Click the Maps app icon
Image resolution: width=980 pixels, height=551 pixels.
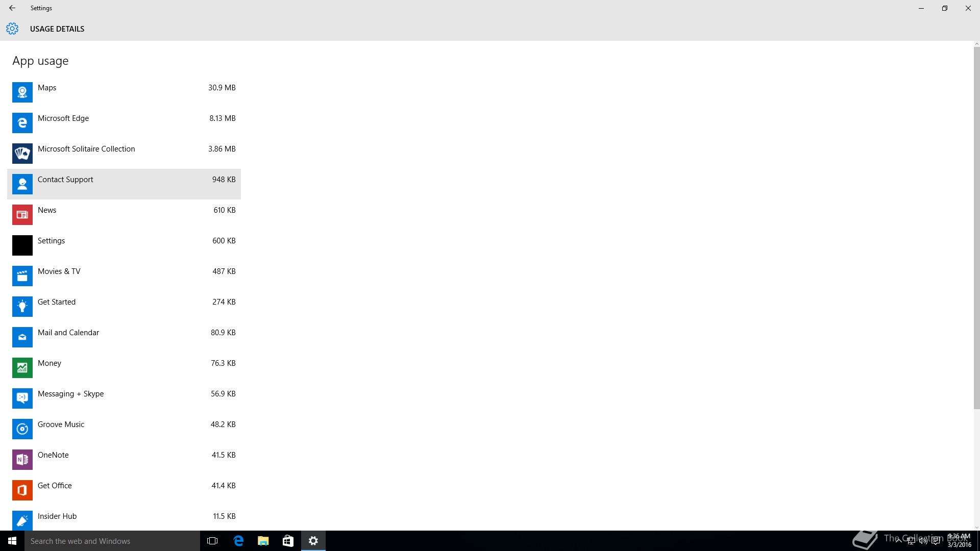point(22,92)
